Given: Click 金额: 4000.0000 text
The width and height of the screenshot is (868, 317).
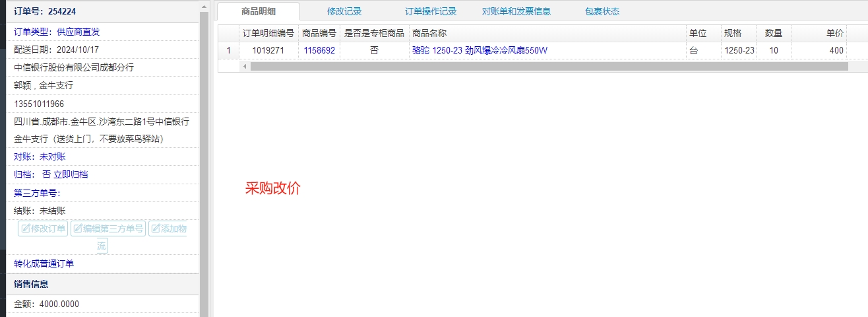Looking at the screenshot, I should click(47, 304).
